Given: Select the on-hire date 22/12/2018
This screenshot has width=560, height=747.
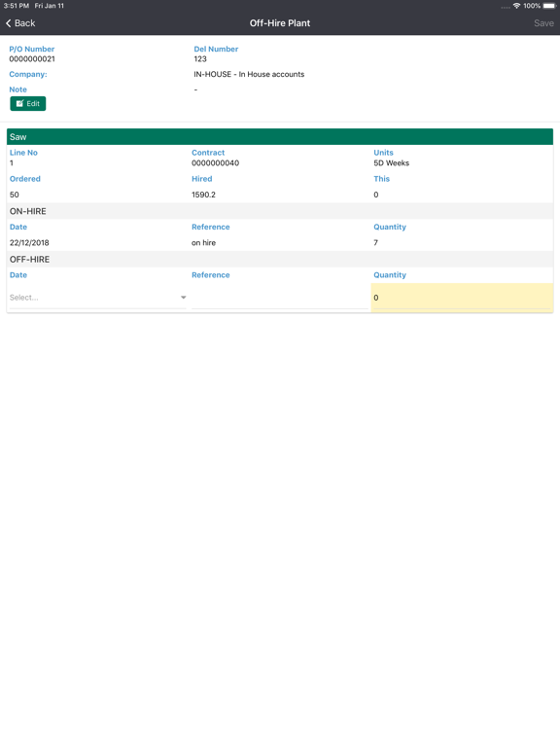Looking at the screenshot, I should (x=29, y=242).
